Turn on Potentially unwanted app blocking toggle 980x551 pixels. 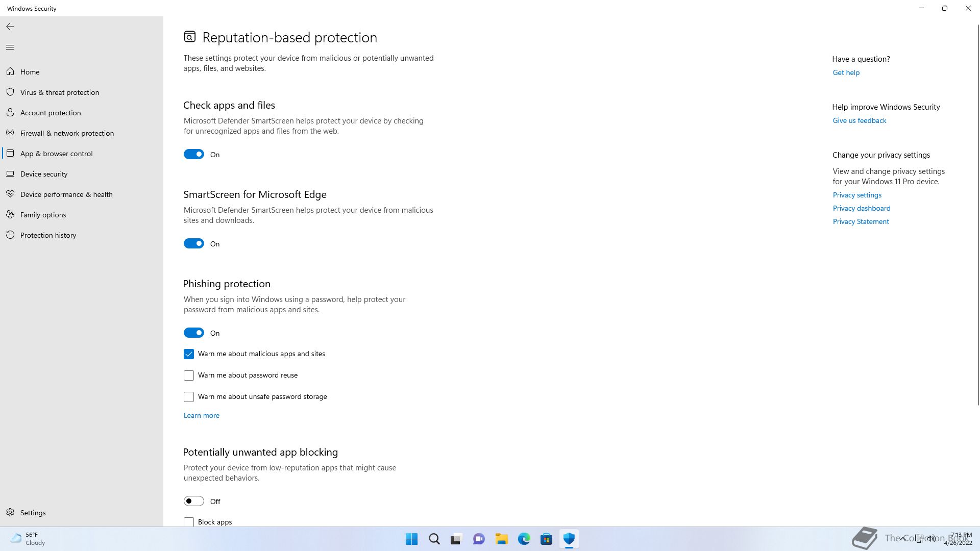[x=194, y=501]
